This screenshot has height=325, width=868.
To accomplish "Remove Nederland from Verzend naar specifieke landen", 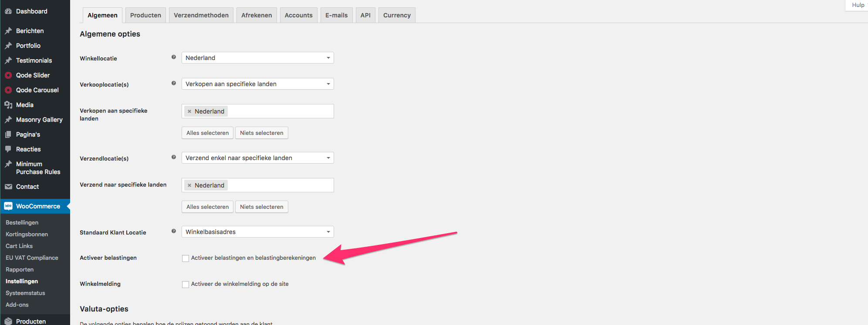I will [189, 185].
